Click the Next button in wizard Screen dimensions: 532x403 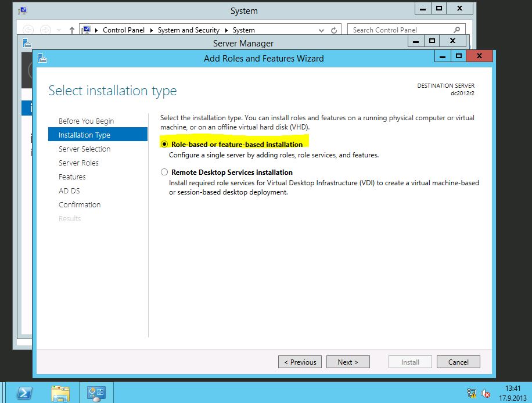point(348,362)
